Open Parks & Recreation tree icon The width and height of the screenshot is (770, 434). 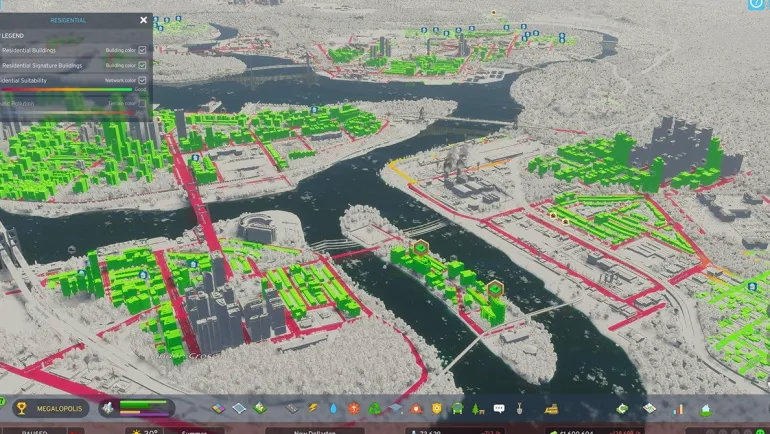(x=478, y=408)
